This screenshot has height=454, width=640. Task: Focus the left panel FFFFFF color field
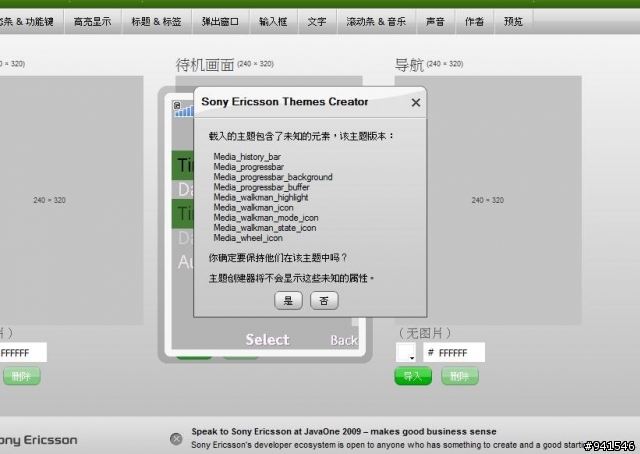pos(23,352)
